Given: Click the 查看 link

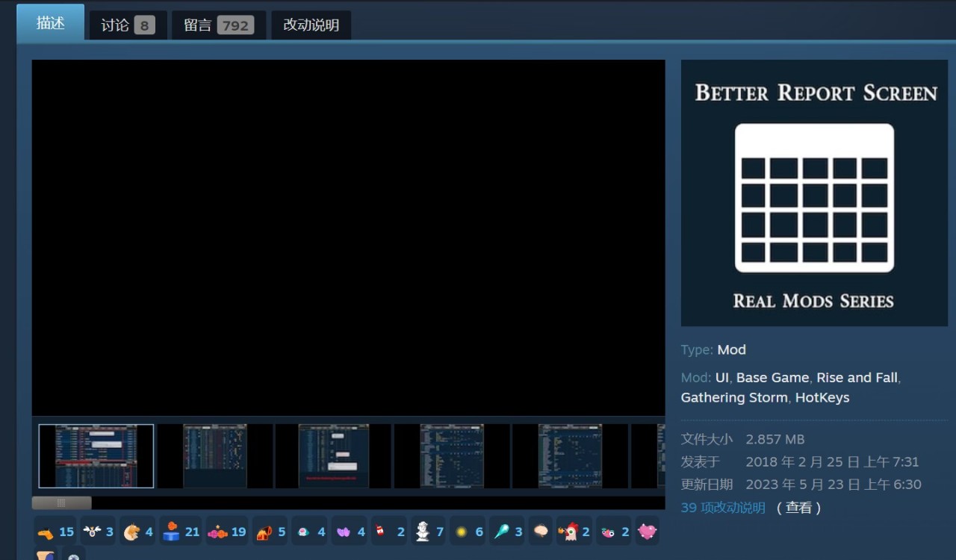Looking at the screenshot, I should click(x=798, y=508).
